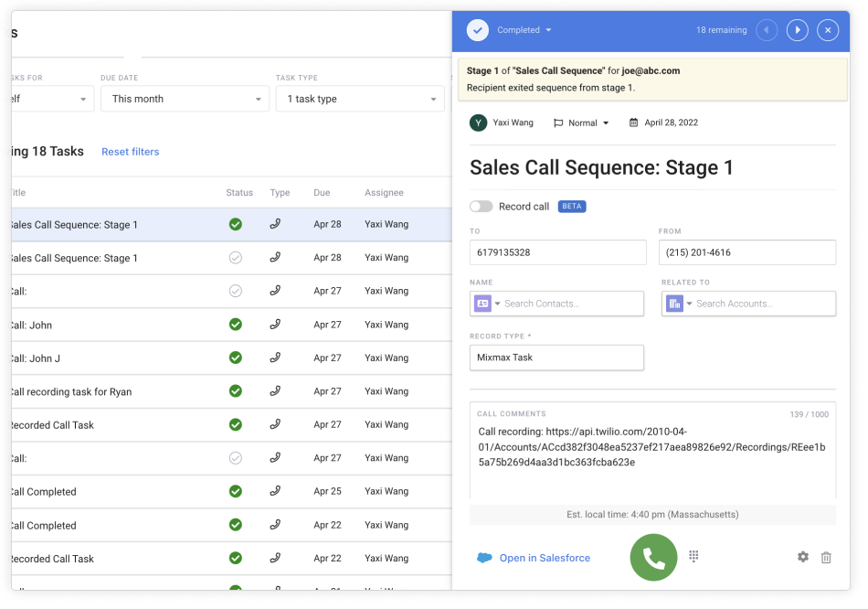Image resolution: width=868 pixels, height=609 pixels.
Task: Open the dial pad keypad icon
Action: (x=693, y=556)
